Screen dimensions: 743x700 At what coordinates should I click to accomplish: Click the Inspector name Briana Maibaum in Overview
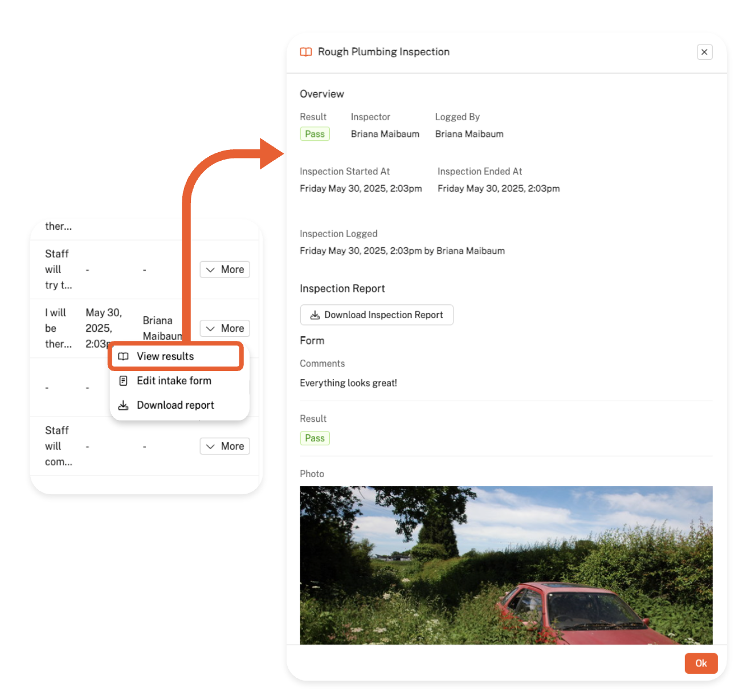pyautogui.click(x=385, y=134)
